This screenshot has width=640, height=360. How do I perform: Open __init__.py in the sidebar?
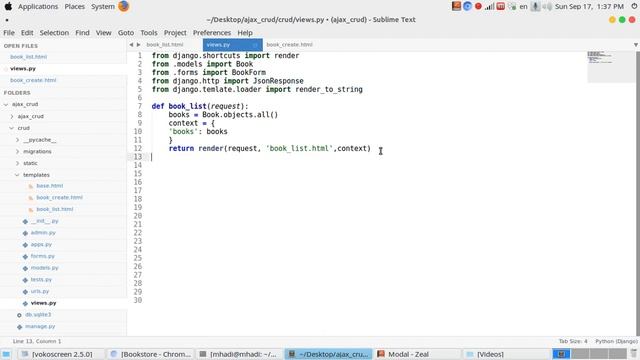(x=44, y=221)
